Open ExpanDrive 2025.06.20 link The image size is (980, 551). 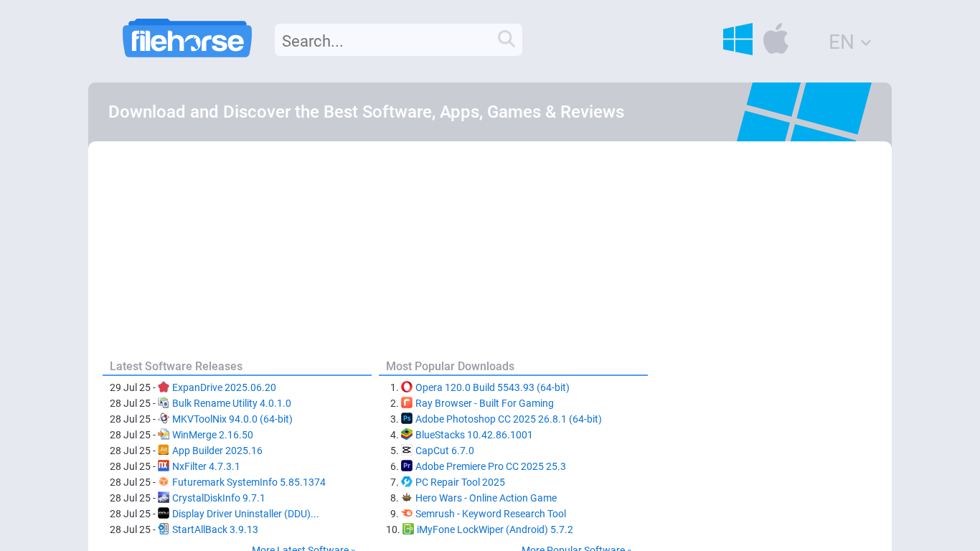[x=224, y=387]
